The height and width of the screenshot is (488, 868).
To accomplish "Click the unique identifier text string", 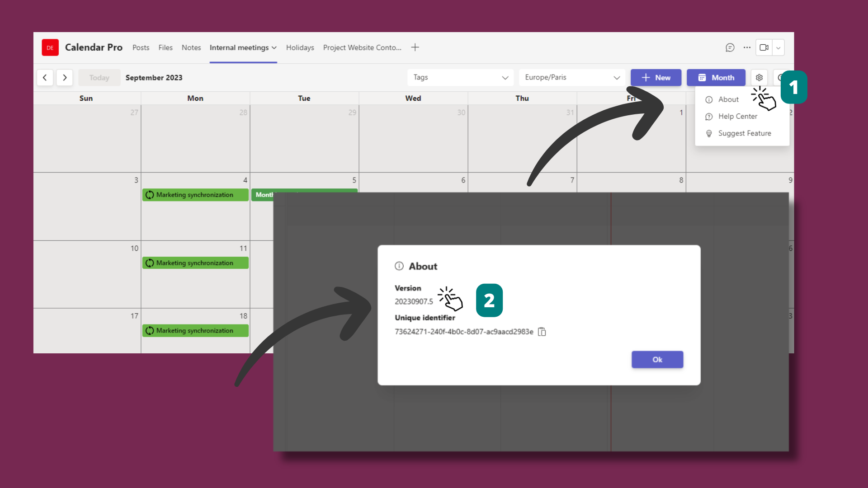I will (x=464, y=332).
